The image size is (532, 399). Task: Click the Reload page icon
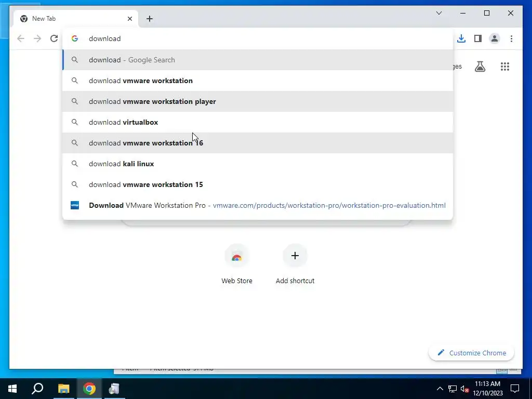(54, 38)
